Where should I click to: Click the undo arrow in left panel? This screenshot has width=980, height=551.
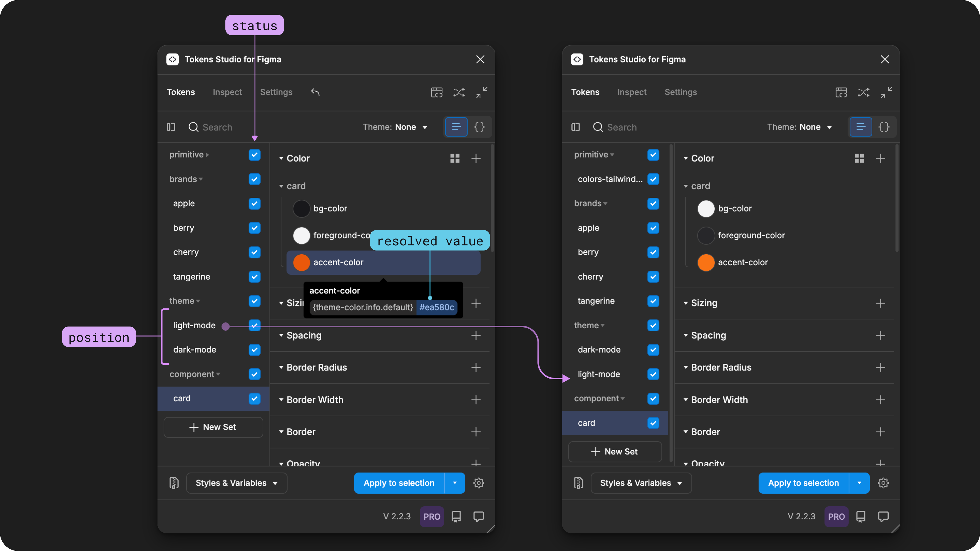pos(315,92)
